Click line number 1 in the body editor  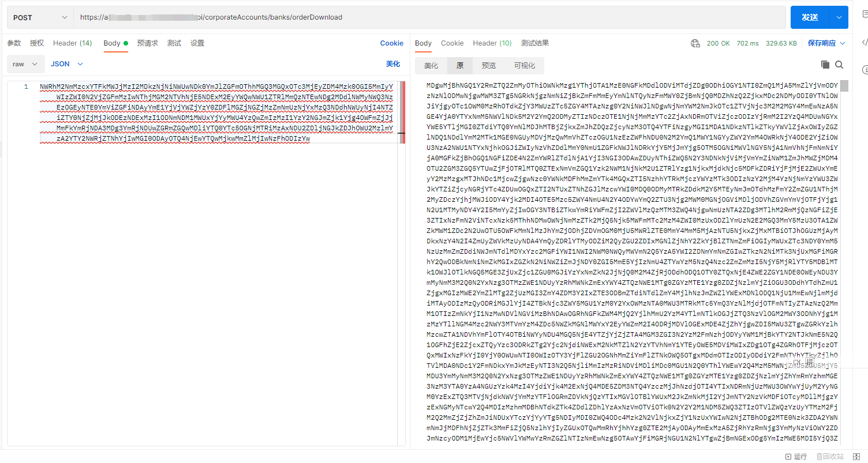click(25, 87)
